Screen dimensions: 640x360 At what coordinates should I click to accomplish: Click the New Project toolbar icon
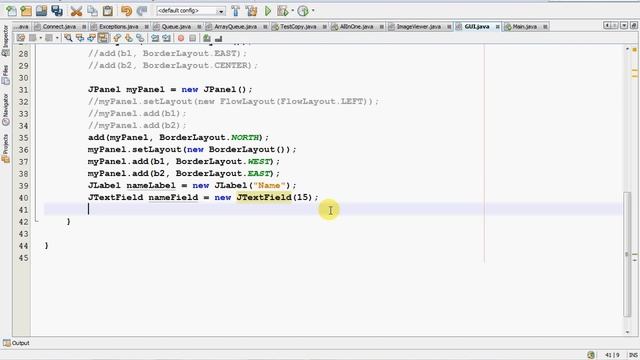click(26, 11)
